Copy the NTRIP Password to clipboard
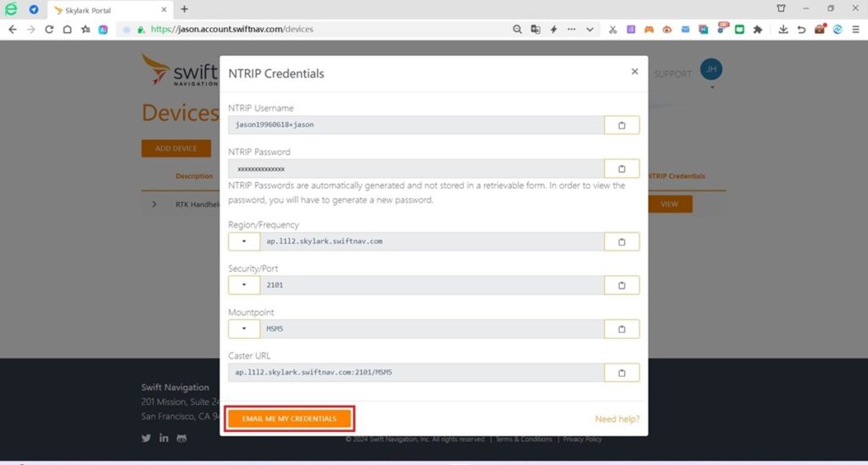The height and width of the screenshot is (465, 868). (x=621, y=169)
